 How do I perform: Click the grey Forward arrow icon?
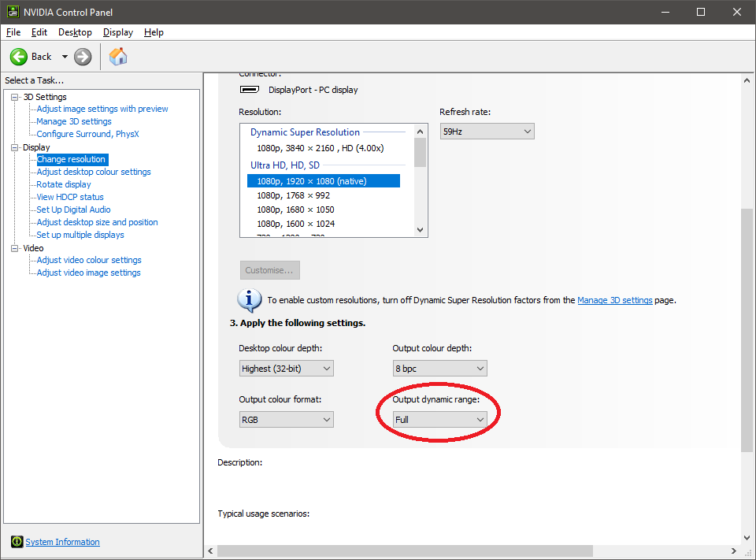point(83,57)
